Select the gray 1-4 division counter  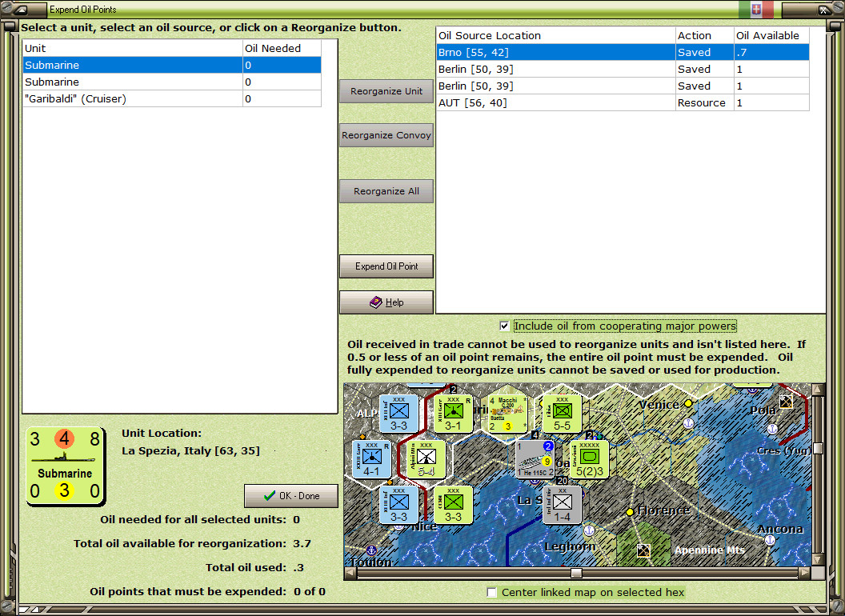pyautogui.click(x=562, y=505)
